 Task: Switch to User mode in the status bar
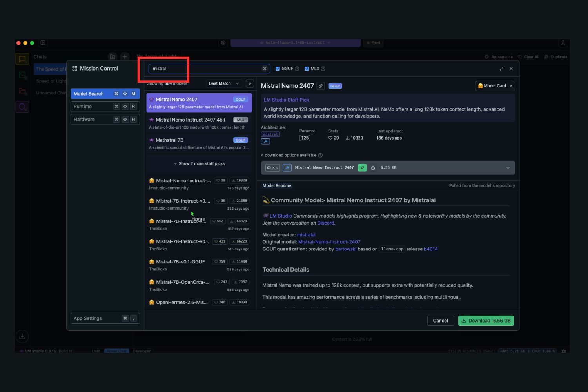(96, 351)
